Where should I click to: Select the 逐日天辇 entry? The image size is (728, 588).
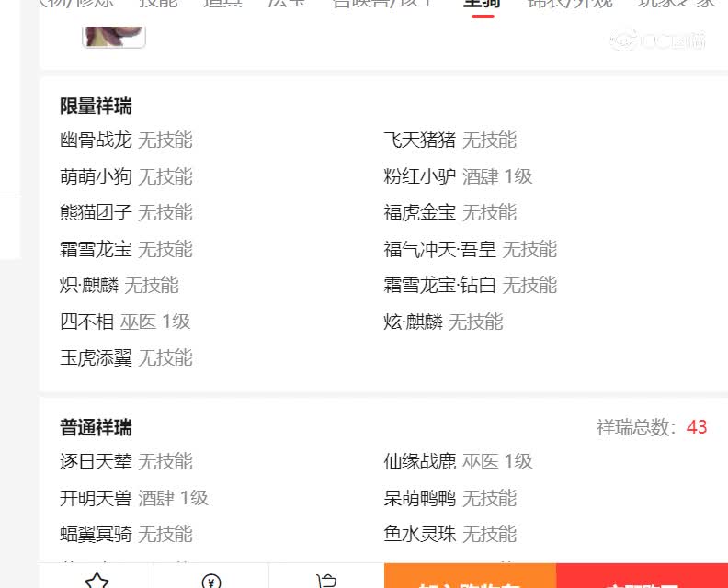click(96, 462)
